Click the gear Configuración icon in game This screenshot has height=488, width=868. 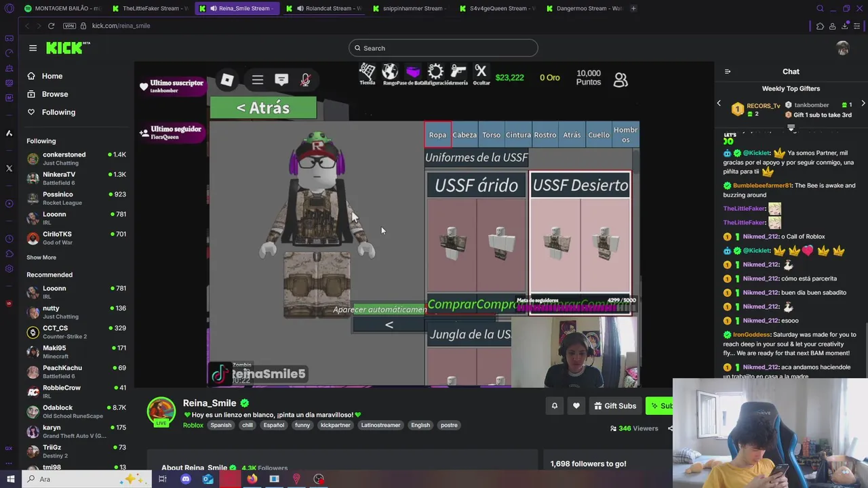435,74
